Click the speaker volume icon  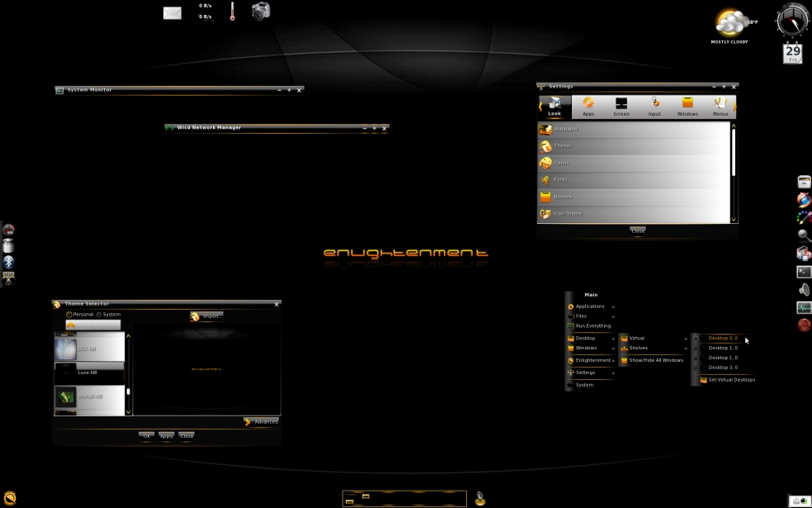tap(804, 289)
